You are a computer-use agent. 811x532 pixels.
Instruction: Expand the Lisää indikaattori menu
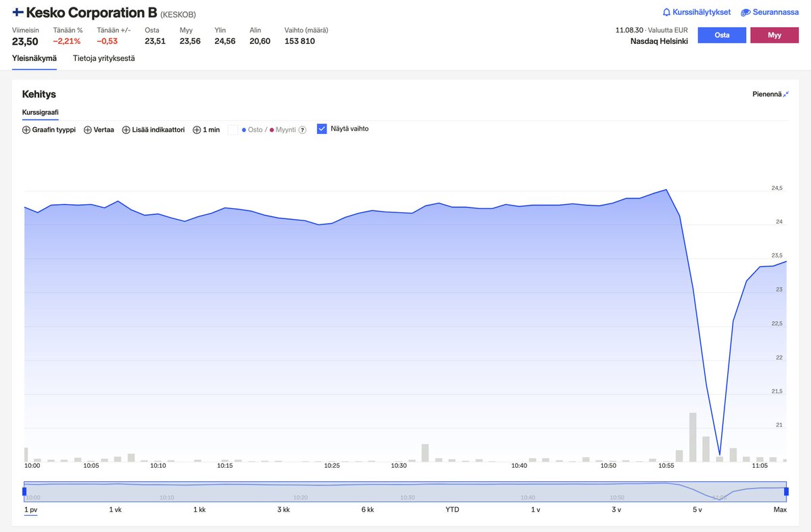153,130
